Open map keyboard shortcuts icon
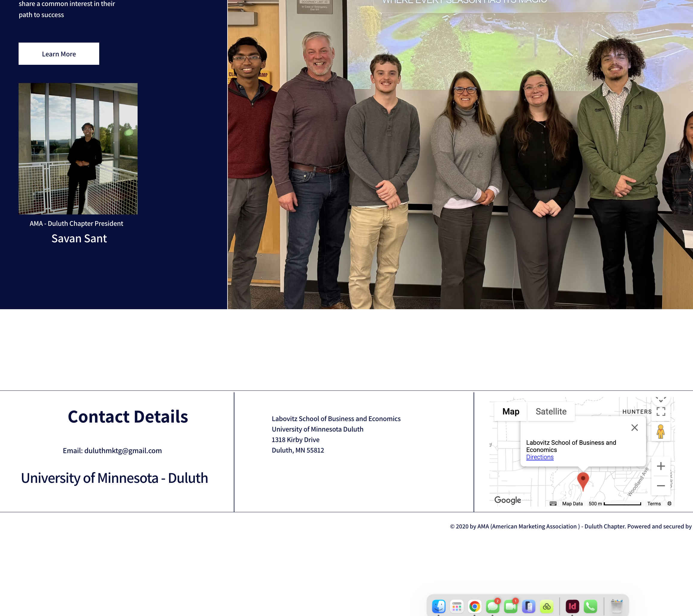Viewport: 693px width, 616px height. pyautogui.click(x=553, y=503)
